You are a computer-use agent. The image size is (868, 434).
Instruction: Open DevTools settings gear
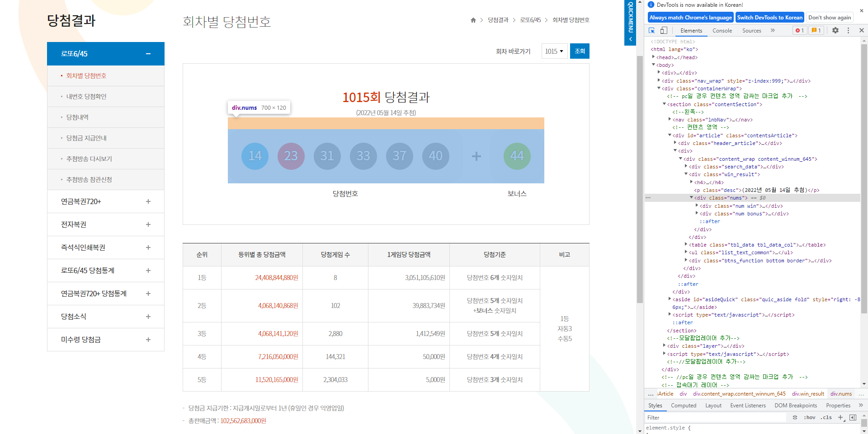pos(835,30)
